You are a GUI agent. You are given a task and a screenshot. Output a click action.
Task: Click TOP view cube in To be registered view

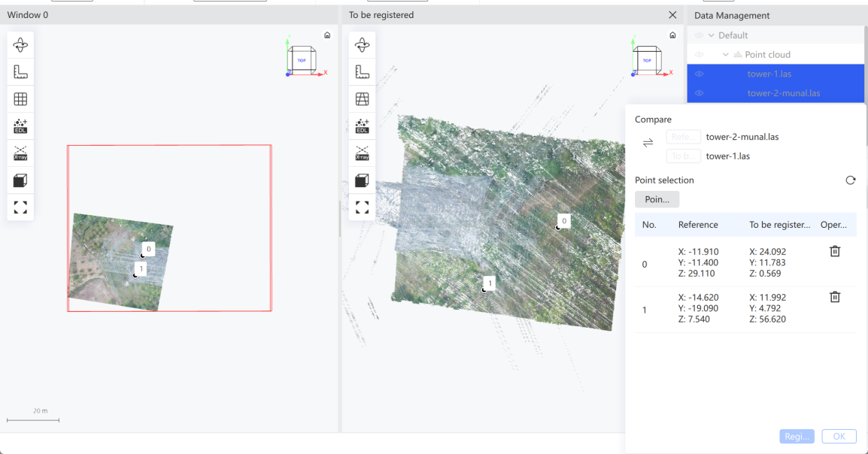pos(647,60)
